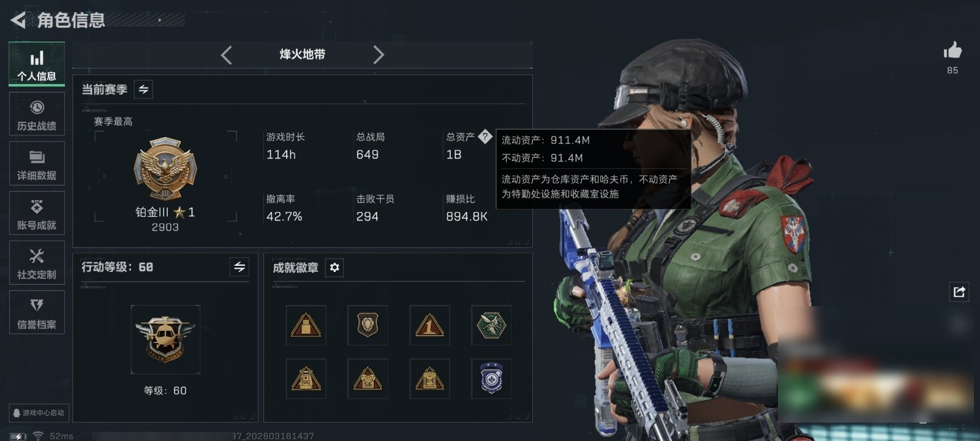Image resolution: width=980 pixels, height=441 pixels.
Task: Give a thumbs-up like to profile
Action: coord(952,50)
